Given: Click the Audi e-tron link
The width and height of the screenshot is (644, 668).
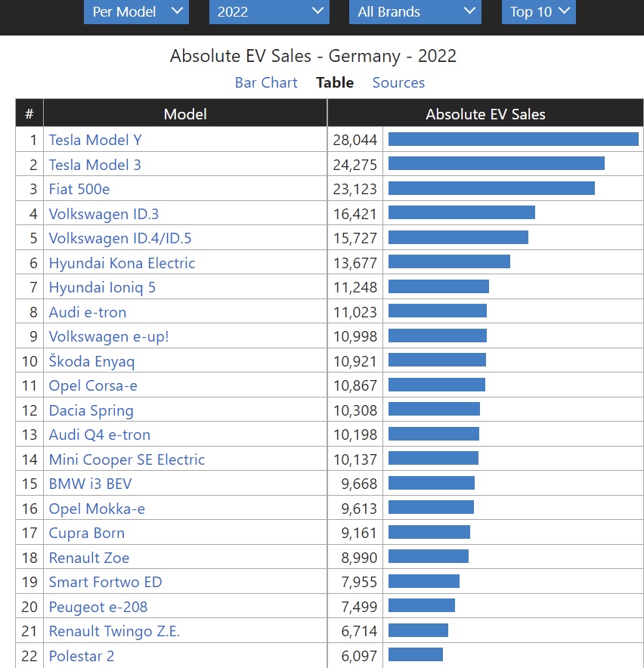Looking at the screenshot, I should coord(88,312).
